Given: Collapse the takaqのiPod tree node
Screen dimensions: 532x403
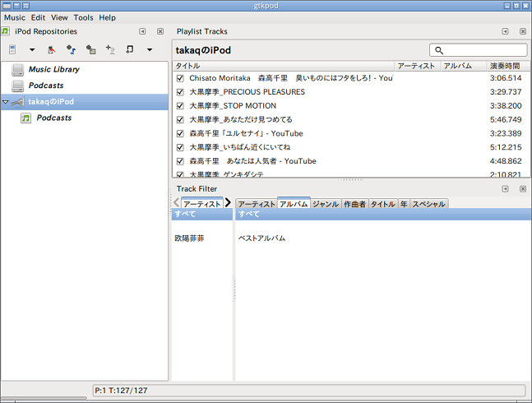Looking at the screenshot, I should coord(6,101).
